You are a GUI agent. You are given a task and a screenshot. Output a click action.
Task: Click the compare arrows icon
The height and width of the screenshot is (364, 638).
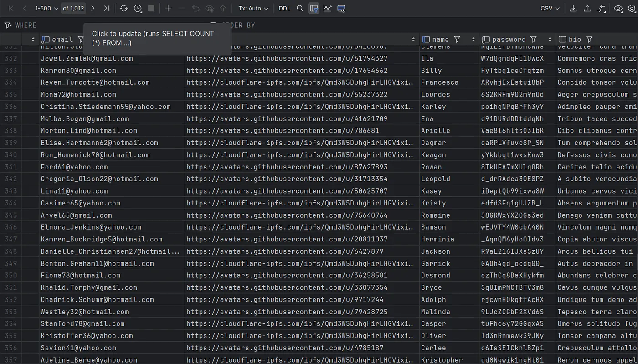click(601, 8)
